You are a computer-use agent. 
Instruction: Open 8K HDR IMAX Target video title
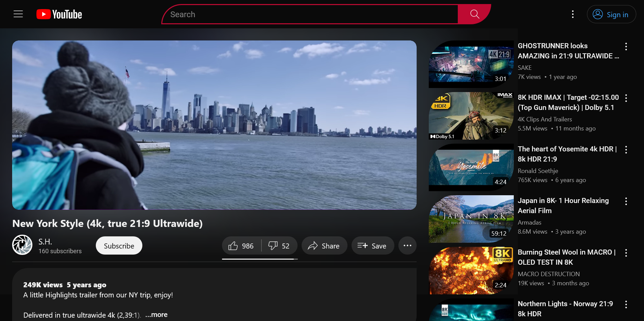(568, 103)
